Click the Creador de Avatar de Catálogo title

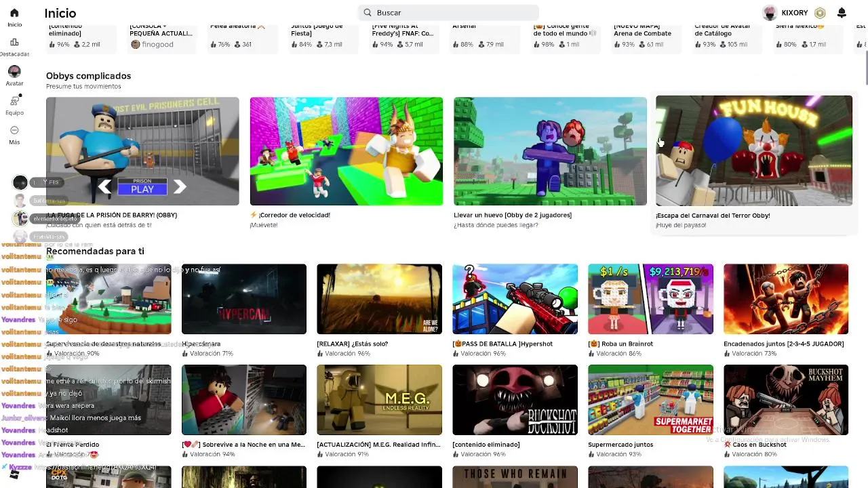pyautogui.click(x=722, y=30)
